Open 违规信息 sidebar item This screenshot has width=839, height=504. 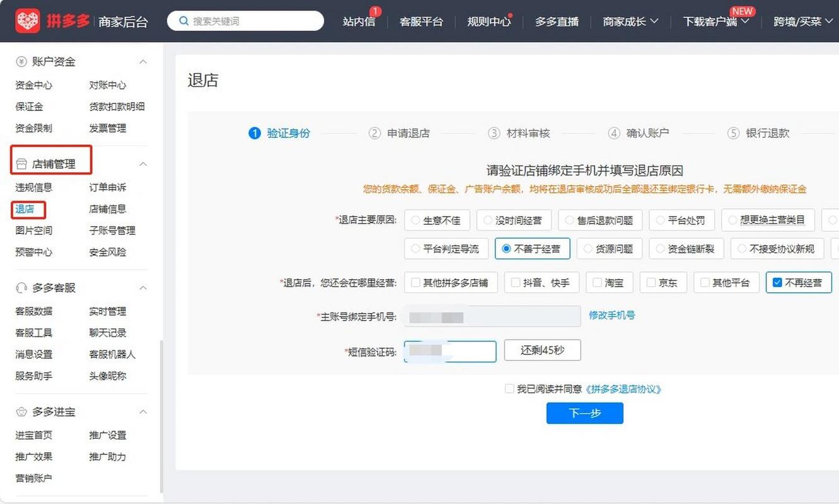point(34,188)
